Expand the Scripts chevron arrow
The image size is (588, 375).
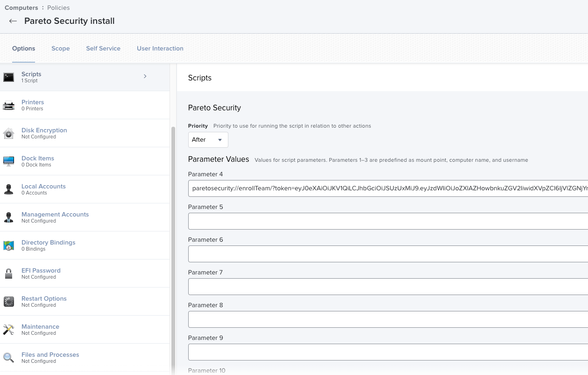pyautogui.click(x=145, y=76)
